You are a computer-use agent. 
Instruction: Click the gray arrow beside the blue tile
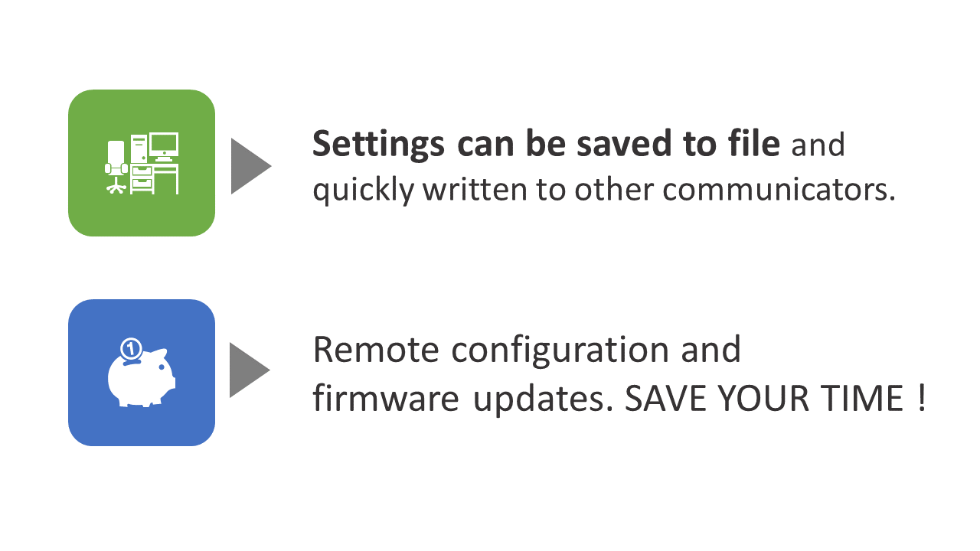pos(250,370)
